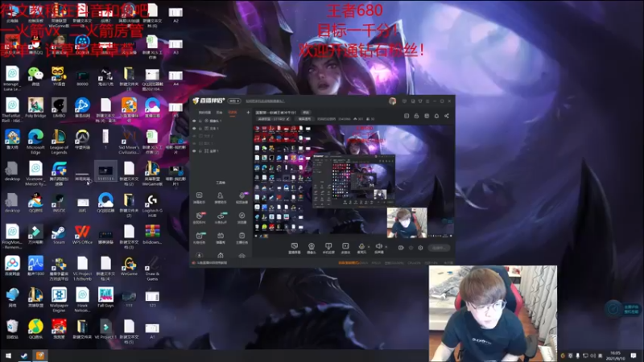Open the user avatar in title bar

392,101
